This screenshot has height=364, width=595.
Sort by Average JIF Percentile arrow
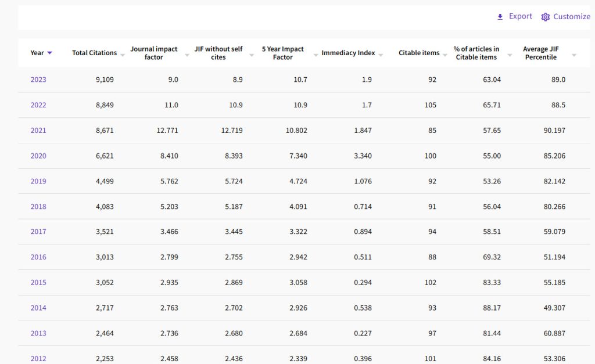point(574,55)
